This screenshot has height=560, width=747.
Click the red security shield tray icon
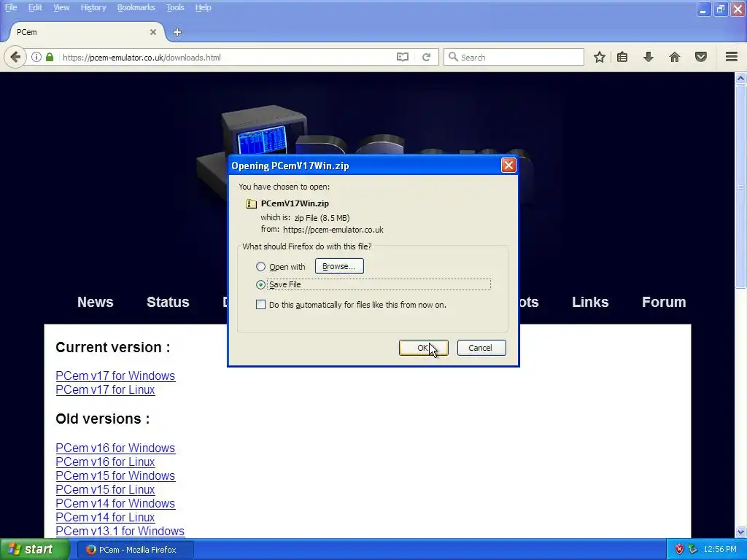(x=679, y=549)
